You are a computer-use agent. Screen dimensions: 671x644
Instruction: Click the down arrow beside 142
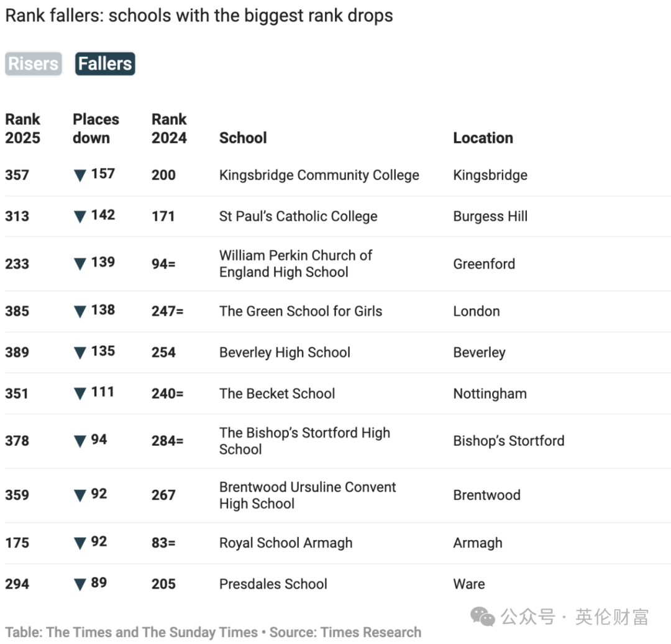coord(80,216)
